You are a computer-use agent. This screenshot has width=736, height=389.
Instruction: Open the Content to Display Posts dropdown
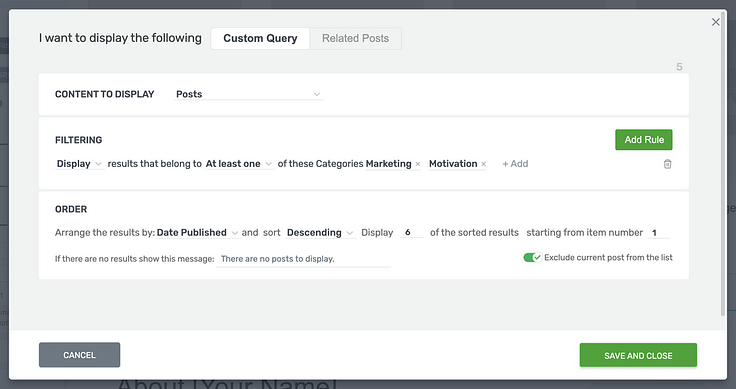click(x=248, y=94)
